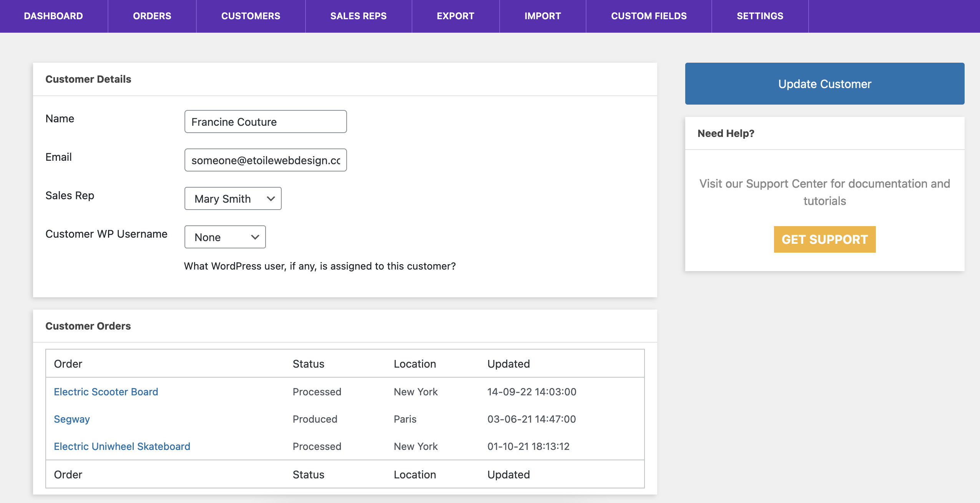Click inside the Name field
This screenshot has width=980, height=503.
[266, 122]
